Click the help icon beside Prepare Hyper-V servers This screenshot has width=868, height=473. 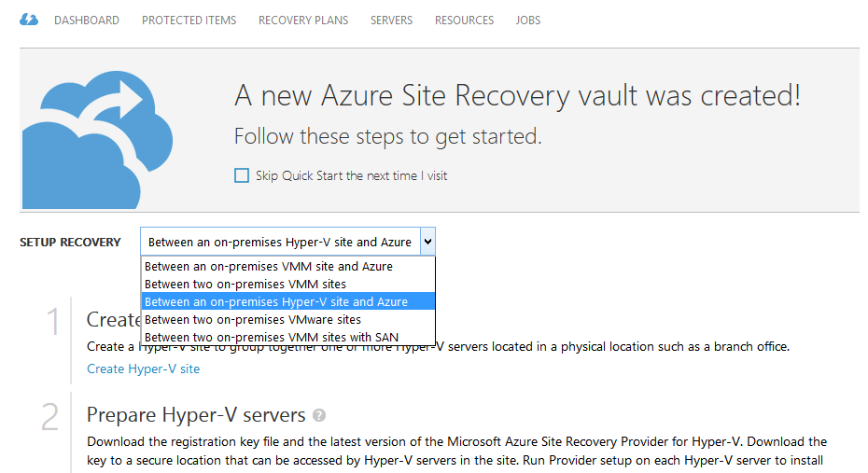[x=320, y=415]
